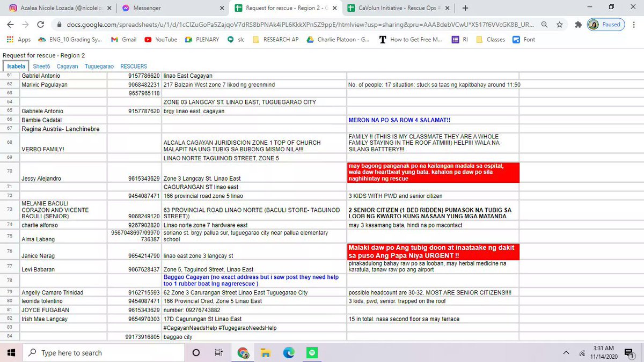Select the red Malaki daw po Ang tubig cell

433,252
